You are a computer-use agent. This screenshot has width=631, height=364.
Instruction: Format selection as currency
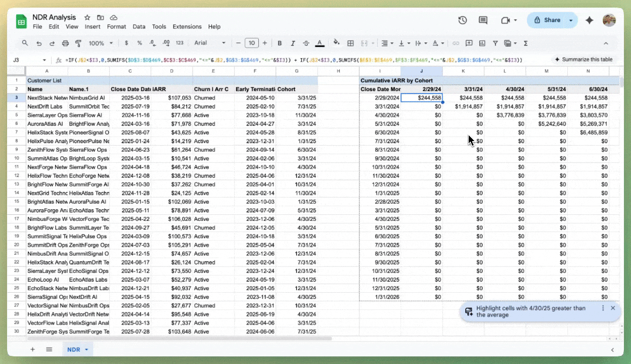[125, 43]
